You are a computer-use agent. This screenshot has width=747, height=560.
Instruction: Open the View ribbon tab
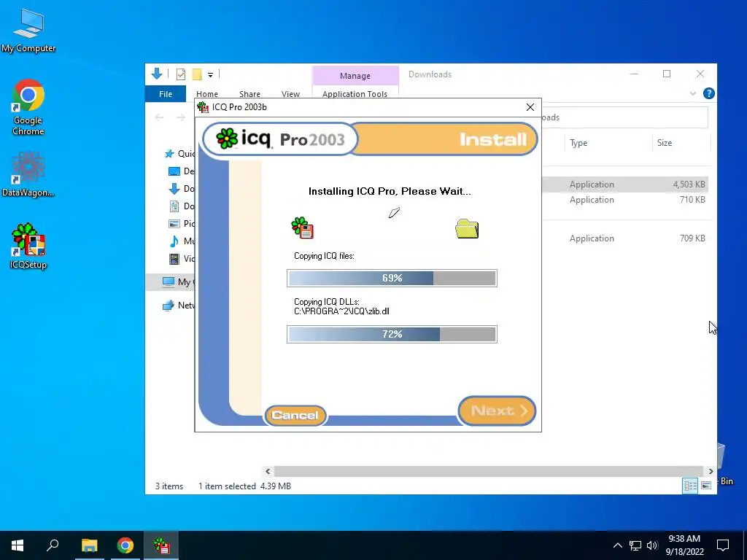click(x=290, y=94)
